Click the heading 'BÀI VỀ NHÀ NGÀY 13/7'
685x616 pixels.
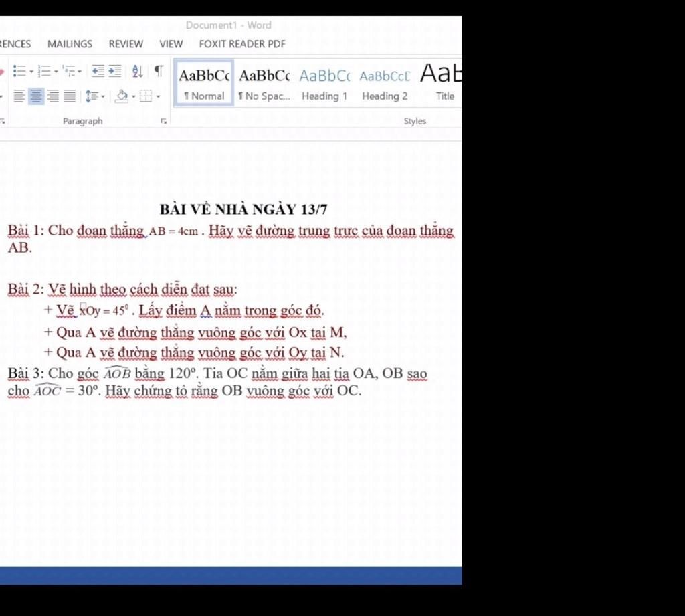point(243,210)
